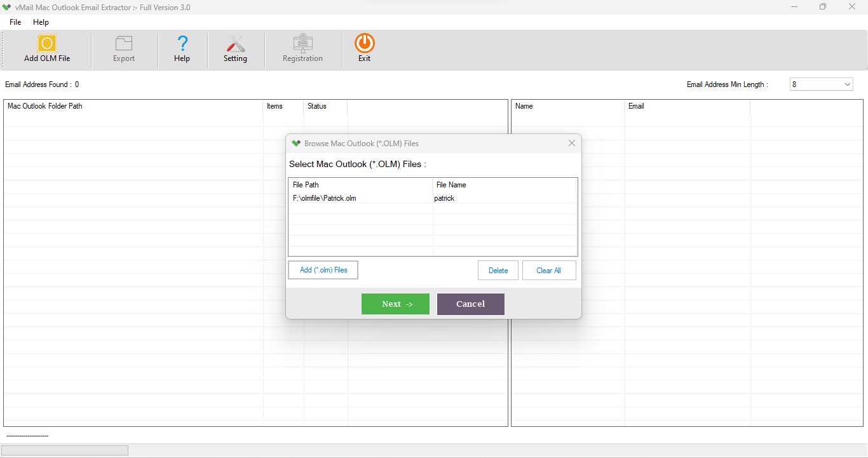The image size is (868, 458).
Task: Open the File menu
Action: [15, 22]
